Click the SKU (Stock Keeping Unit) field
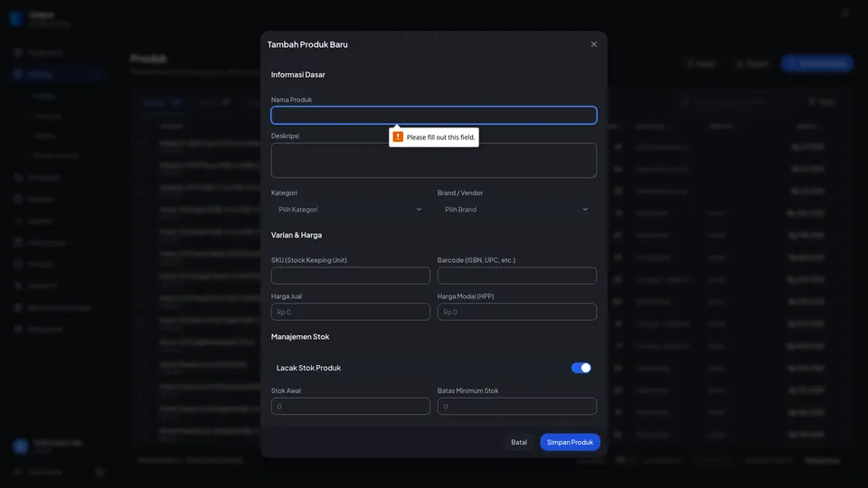 (x=351, y=276)
